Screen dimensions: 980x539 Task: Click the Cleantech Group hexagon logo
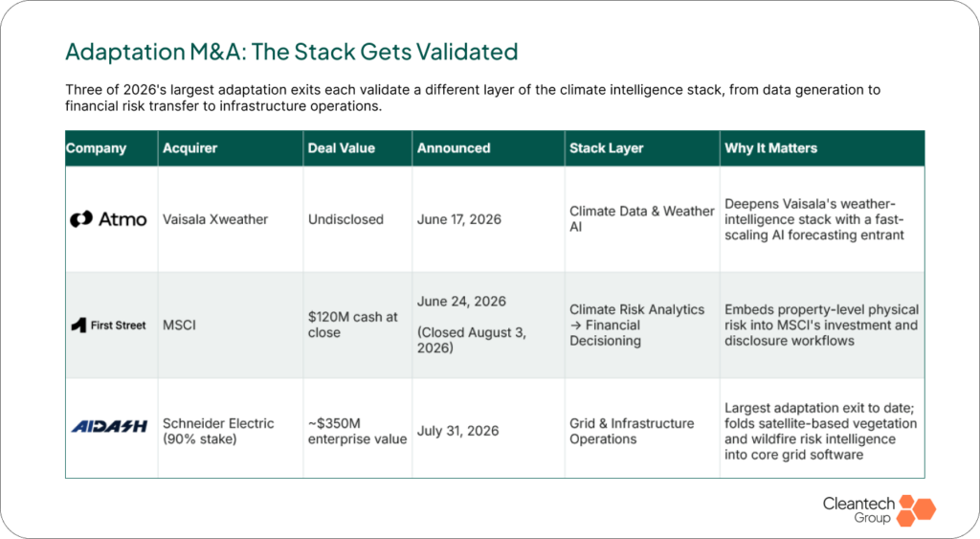click(x=916, y=510)
